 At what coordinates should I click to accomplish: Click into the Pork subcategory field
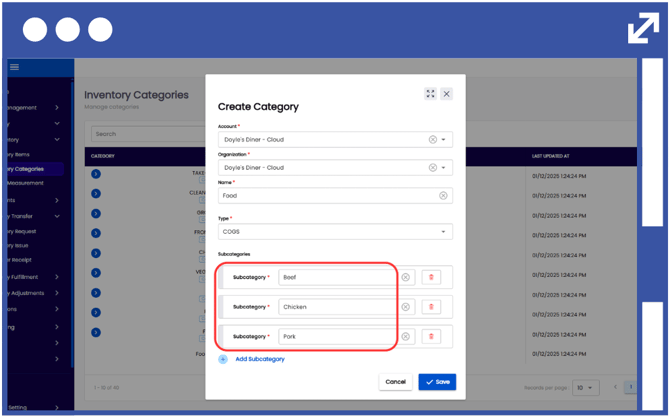coord(337,337)
